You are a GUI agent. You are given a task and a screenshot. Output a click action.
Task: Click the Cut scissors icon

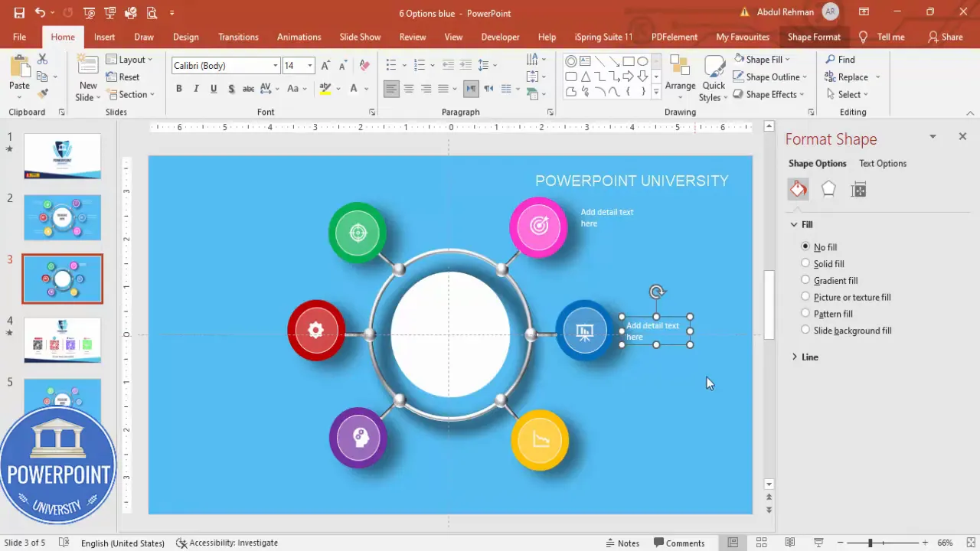(x=43, y=59)
